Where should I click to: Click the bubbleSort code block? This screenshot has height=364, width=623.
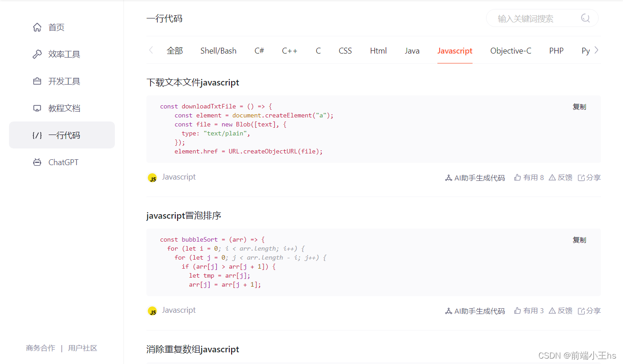(x=373, y=262)
